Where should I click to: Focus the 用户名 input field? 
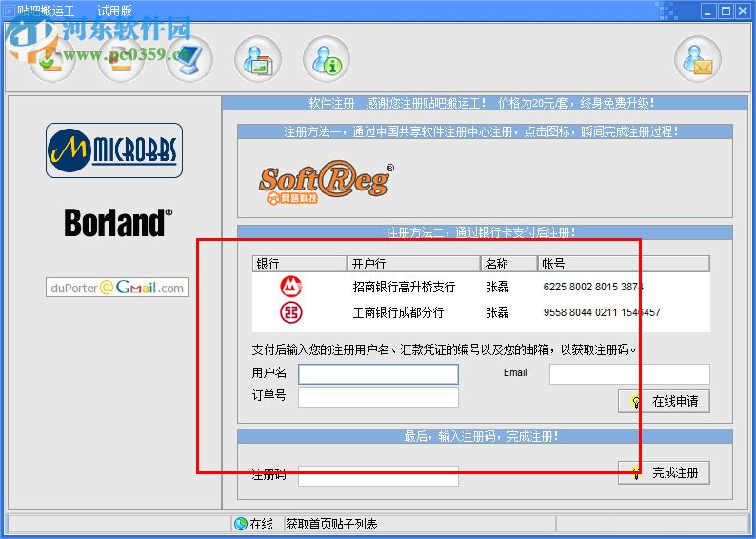coord(379,374)
